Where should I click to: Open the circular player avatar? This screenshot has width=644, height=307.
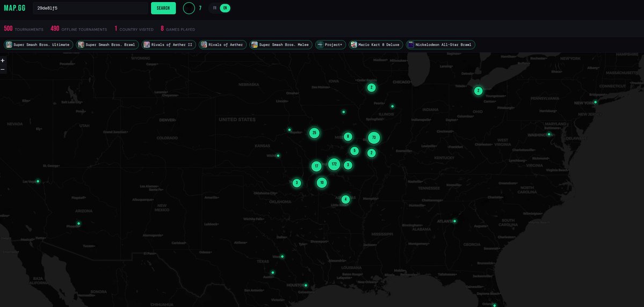pyautogui.click(x=189, y=8)
